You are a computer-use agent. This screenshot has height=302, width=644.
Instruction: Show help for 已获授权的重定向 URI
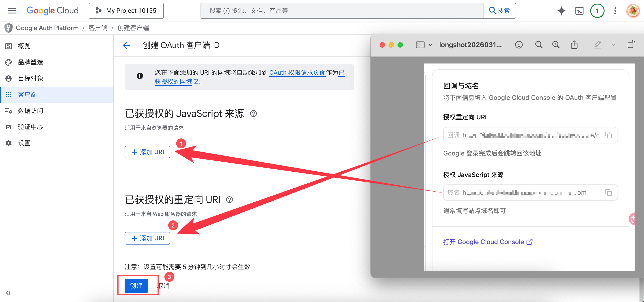coord(229,200)
